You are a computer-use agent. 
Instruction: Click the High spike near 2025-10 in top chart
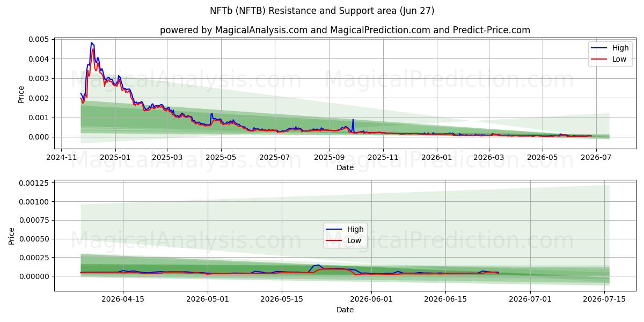pyautogui.click(x=353, y=119)
